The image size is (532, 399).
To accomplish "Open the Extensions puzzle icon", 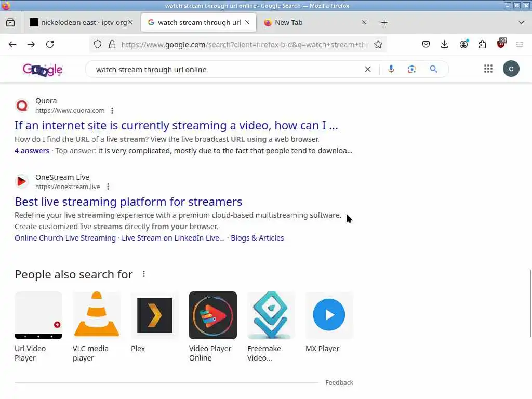I will (x=482, y=45).
